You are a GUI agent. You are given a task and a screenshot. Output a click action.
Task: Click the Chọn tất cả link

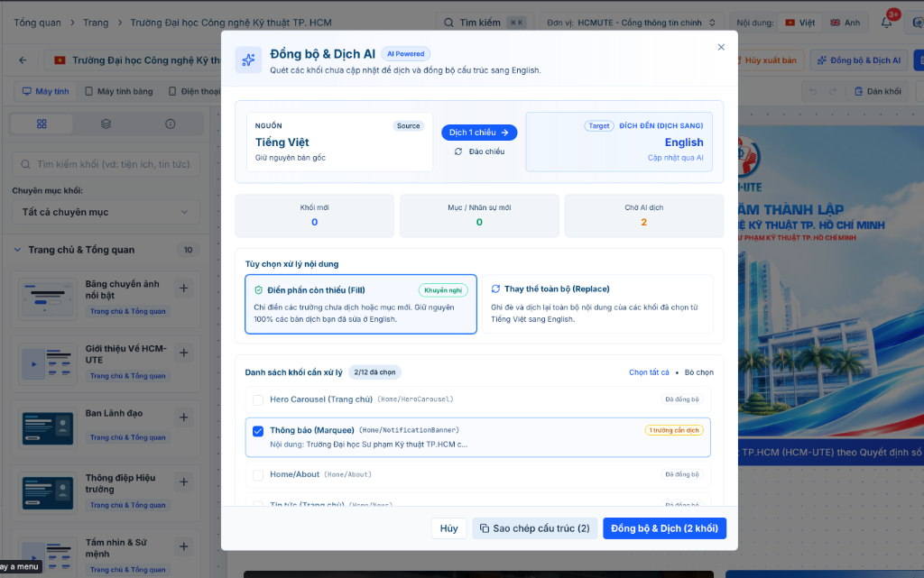tap(649, 372)
